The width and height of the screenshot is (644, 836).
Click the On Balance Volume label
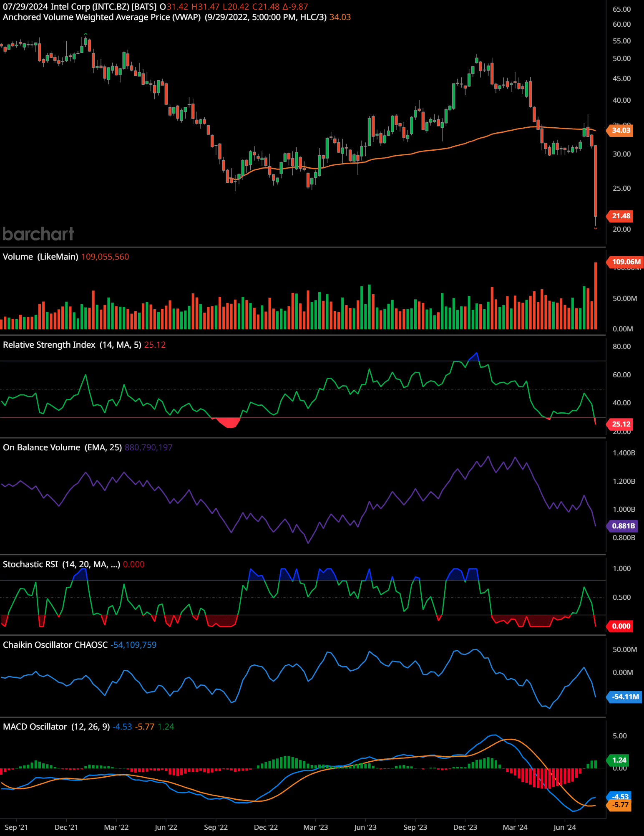62,447
